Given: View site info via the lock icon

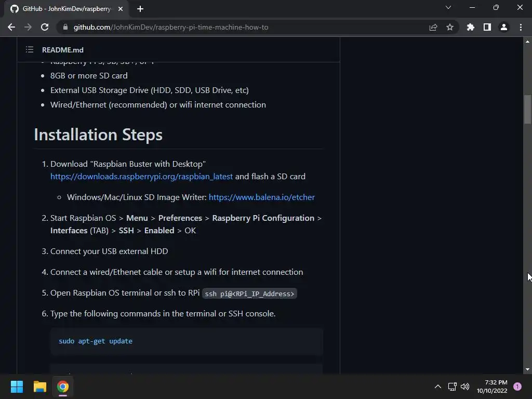Looking at the screenshot, I should (65, 27).
